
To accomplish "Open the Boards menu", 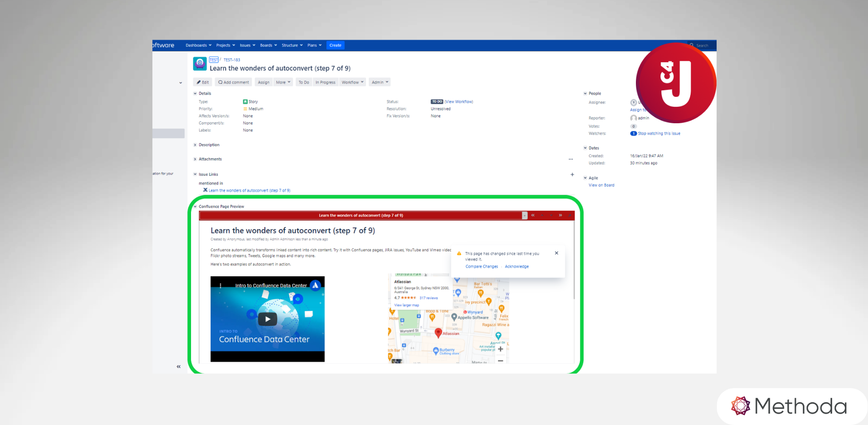I will click(268, 45).
